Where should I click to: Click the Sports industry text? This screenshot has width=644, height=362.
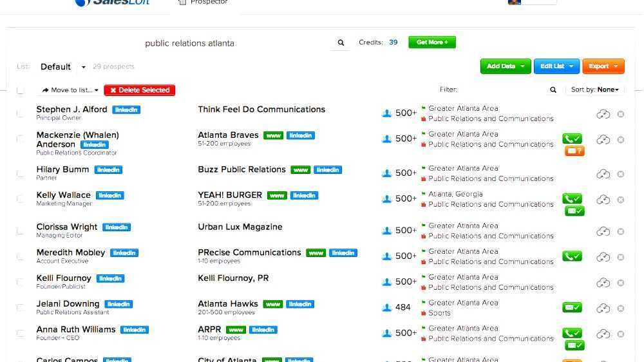click(x=439, y=314)
